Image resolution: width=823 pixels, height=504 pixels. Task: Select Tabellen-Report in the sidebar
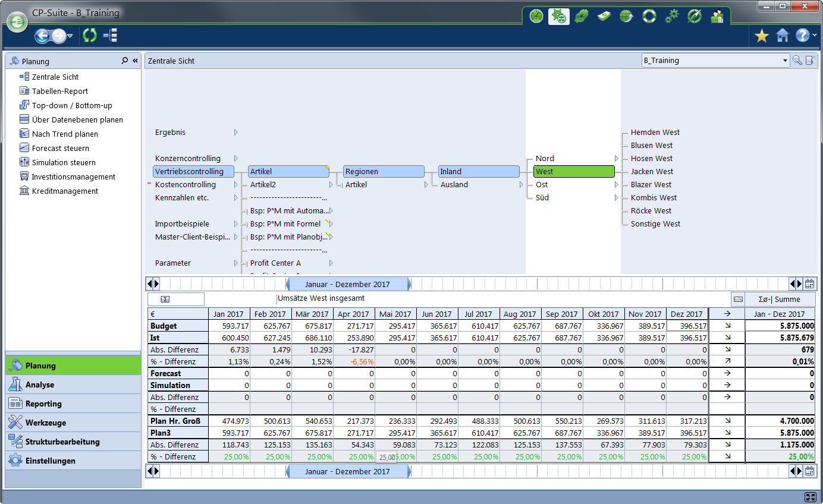click(x=59, y=91)
